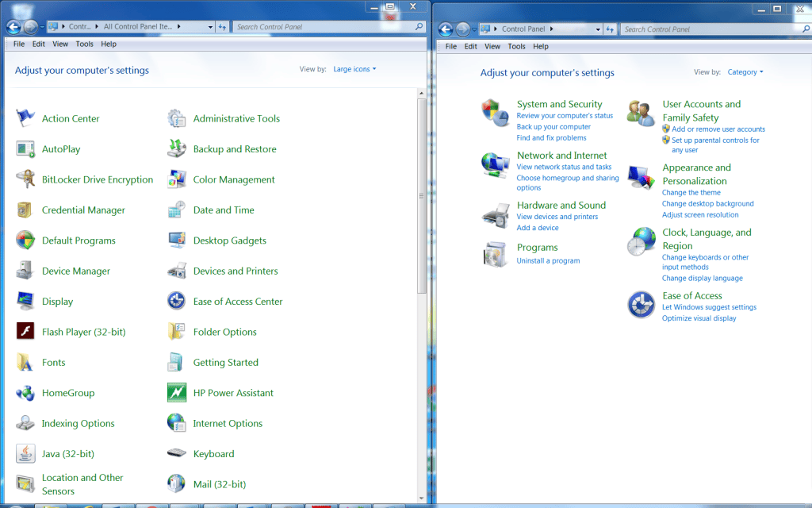Screen dimensions: 812x508
Task: Open address bar history dropdown in left window
Action: tap(210, 27)
